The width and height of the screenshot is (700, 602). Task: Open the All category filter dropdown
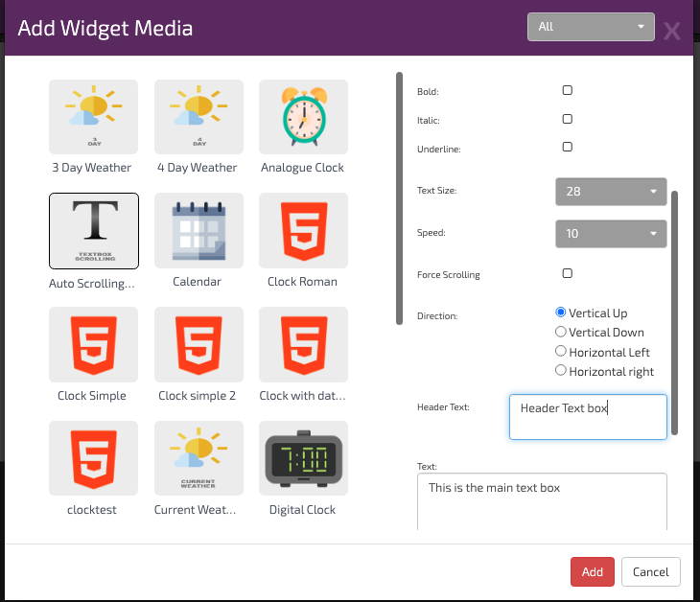590,27
